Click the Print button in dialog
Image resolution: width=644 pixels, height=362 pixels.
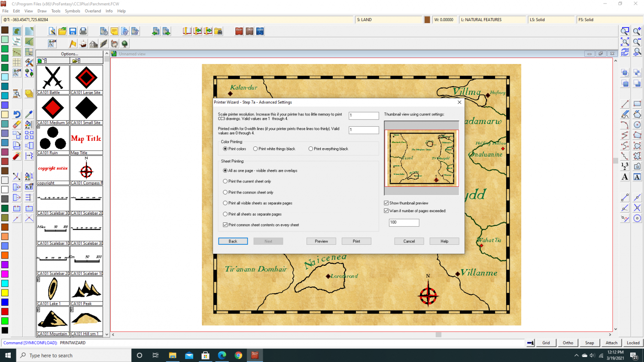point(356,241)
